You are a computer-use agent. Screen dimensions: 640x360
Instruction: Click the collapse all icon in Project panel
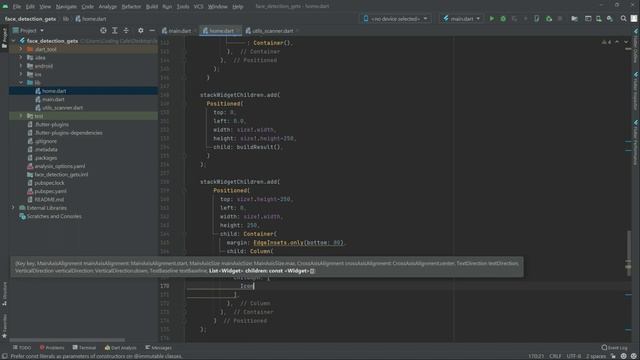point(126,31)
